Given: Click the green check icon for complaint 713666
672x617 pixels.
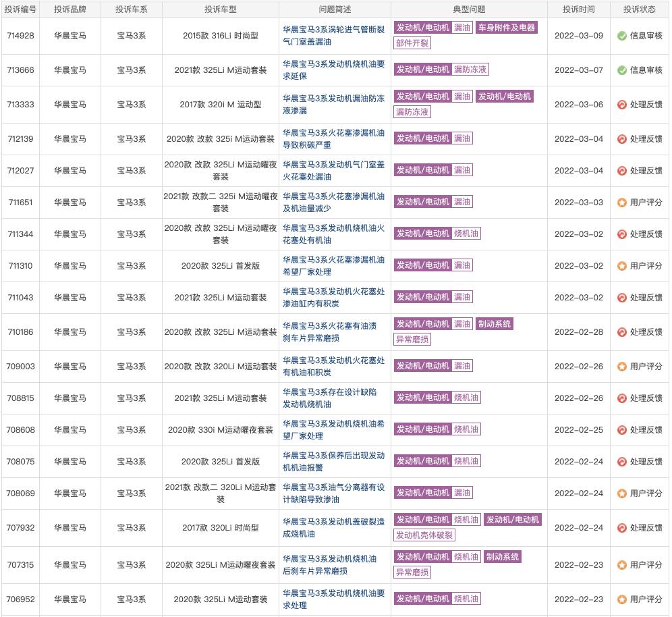Looking at the screenshot, I should click(622, 70).
